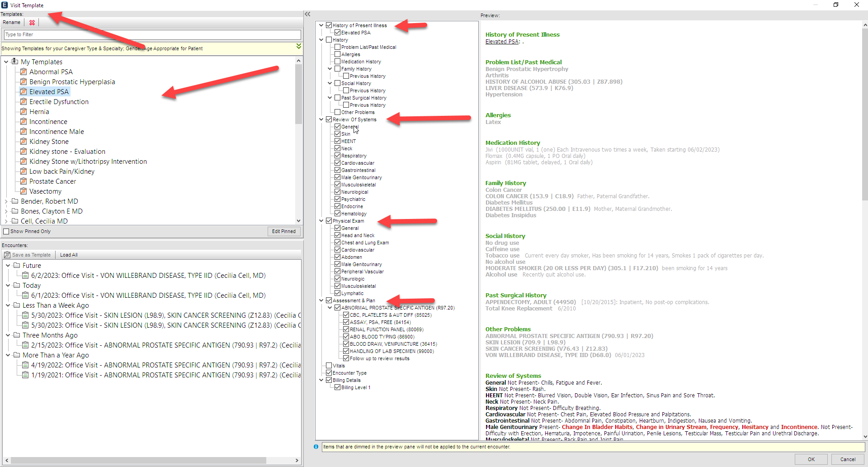Click the OK button
This screenshot has width=868, height=467.
pyautogui.click(x=811, y=459)
